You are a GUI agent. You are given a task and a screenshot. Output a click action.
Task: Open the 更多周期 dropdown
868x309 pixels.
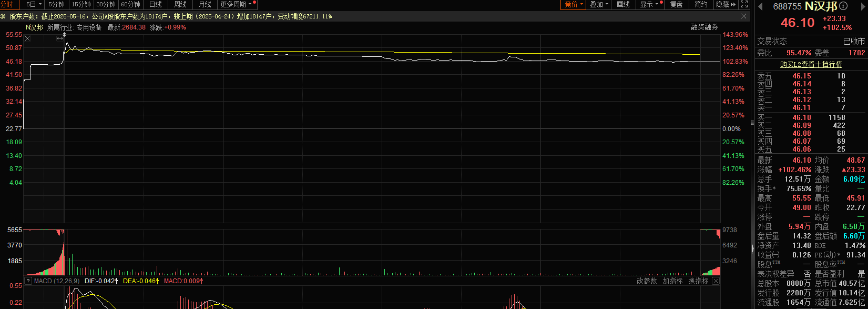(237, 4)
